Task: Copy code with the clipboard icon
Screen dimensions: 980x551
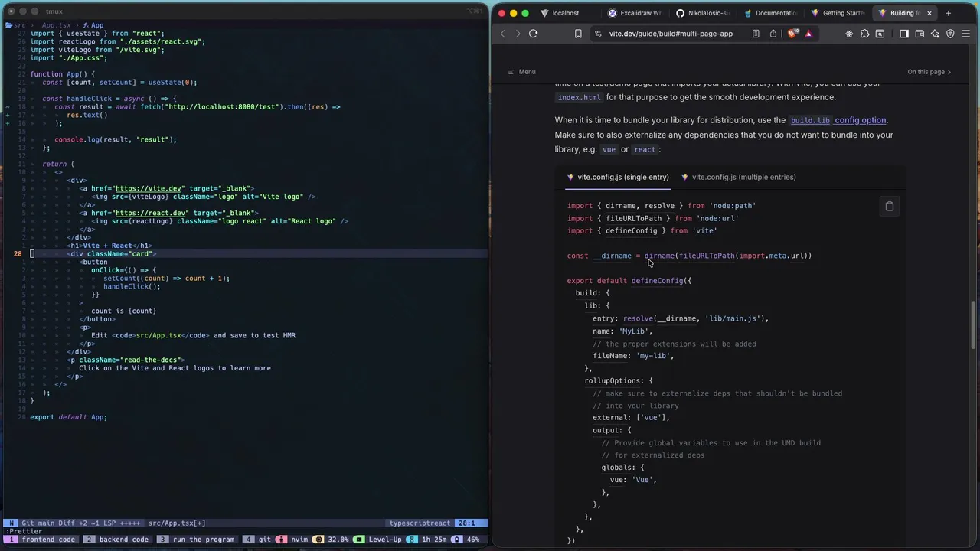Action: 890,207
